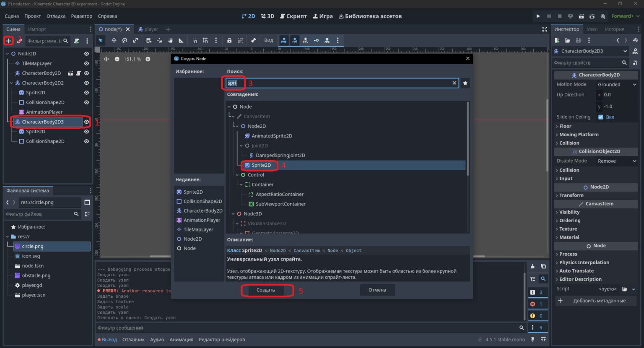Clear the search field with X icon
This screenshot has width=644, height=348.
pyautogui.click(x=454, y=83)
